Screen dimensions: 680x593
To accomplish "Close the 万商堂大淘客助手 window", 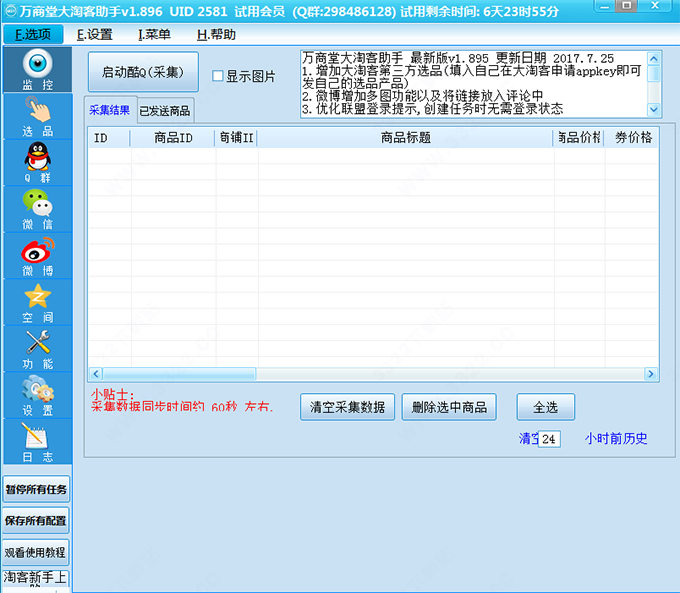I will pyautogui.click(x=655, y=6).
